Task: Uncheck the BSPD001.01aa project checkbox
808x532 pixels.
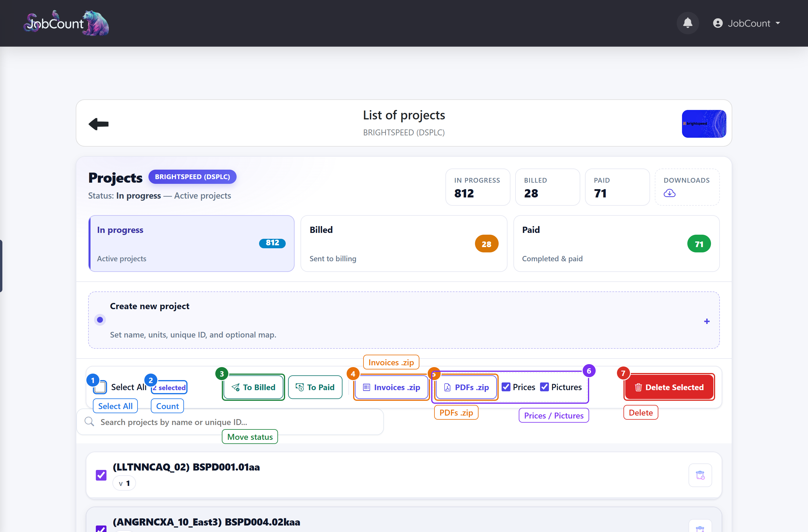Action: [x=101, y=475]
